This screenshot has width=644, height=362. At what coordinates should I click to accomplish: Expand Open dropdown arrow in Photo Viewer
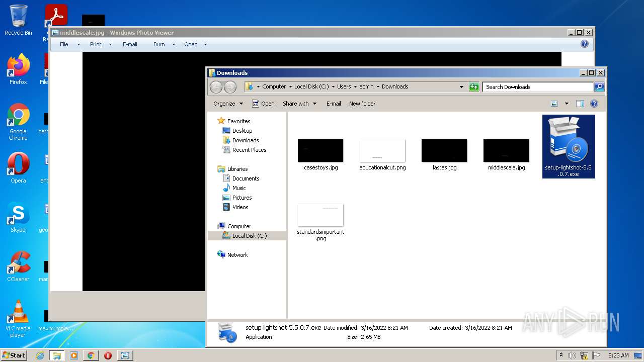point(205,44)
